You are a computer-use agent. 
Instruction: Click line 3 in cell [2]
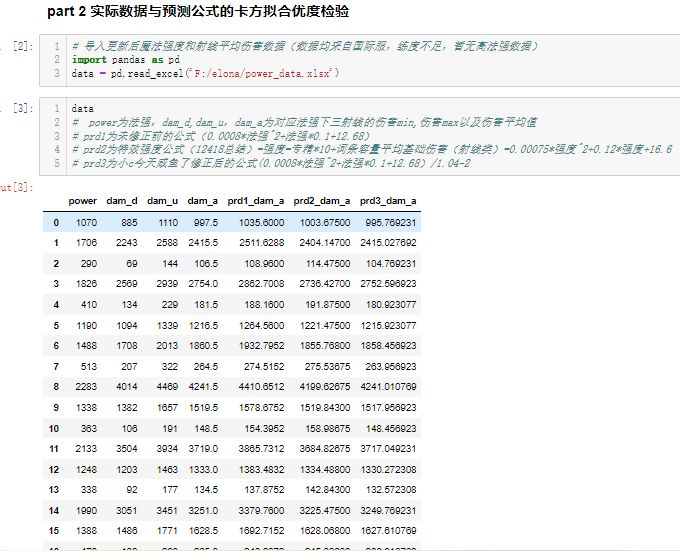pyautogui.click(x=205, y=73)
